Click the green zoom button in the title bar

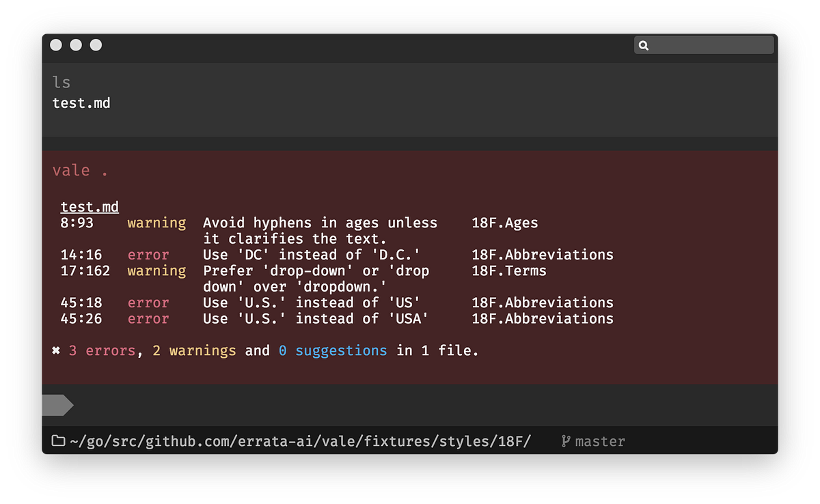tap(96, 45)
